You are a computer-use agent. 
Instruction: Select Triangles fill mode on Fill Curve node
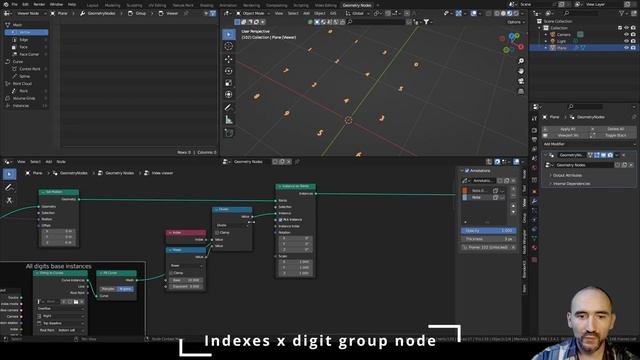pyautogui.click(x=108, y=289)
